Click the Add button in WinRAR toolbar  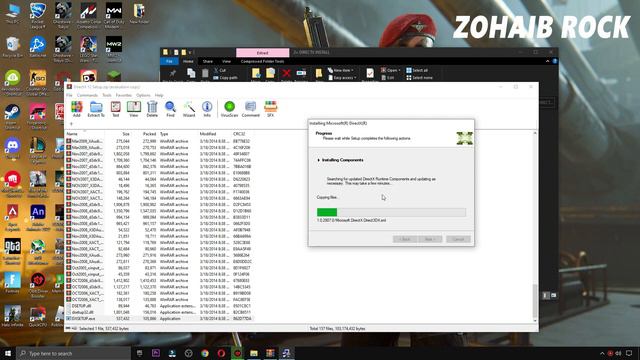tap(76, 109)
